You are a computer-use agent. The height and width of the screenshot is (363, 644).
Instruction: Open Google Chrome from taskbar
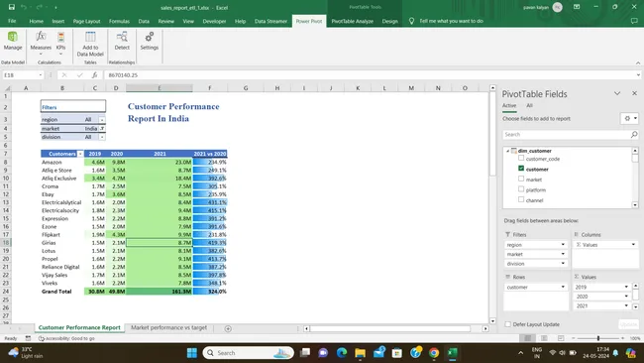tap(434, 353)
